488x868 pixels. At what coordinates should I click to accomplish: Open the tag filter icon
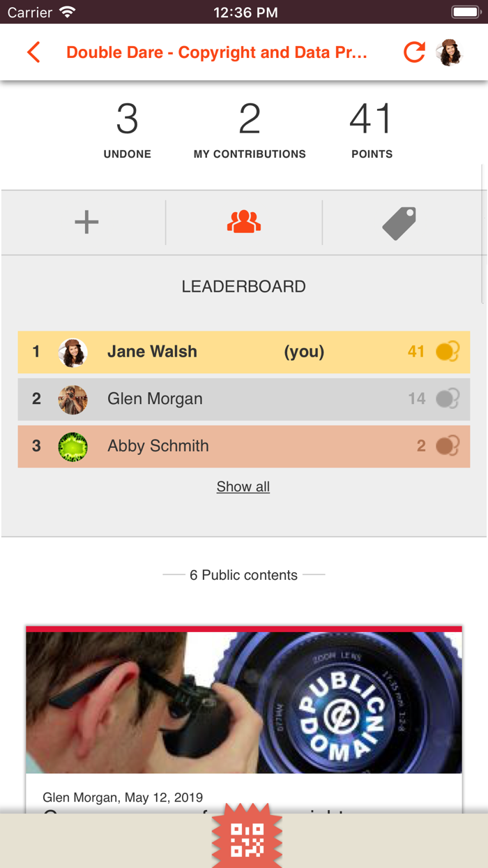pos(399,222)
